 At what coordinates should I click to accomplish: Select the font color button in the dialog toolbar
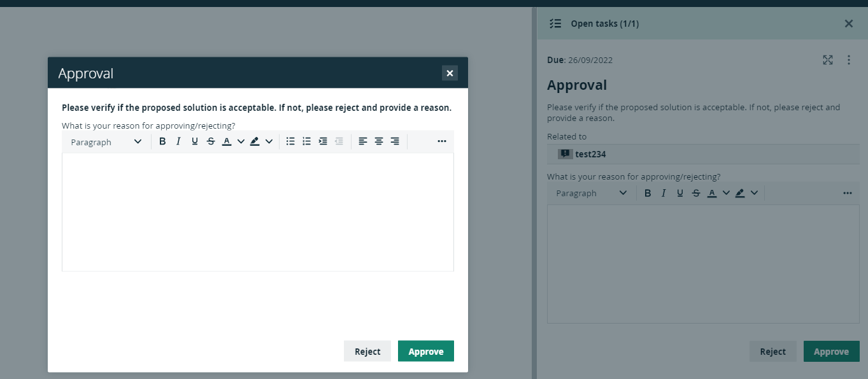click(x=227, y=141)
